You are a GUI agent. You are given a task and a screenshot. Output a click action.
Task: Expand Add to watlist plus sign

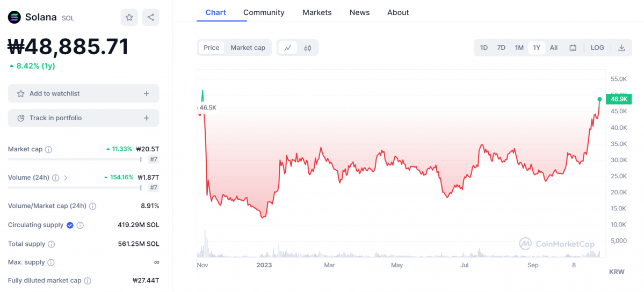(146, 93)
